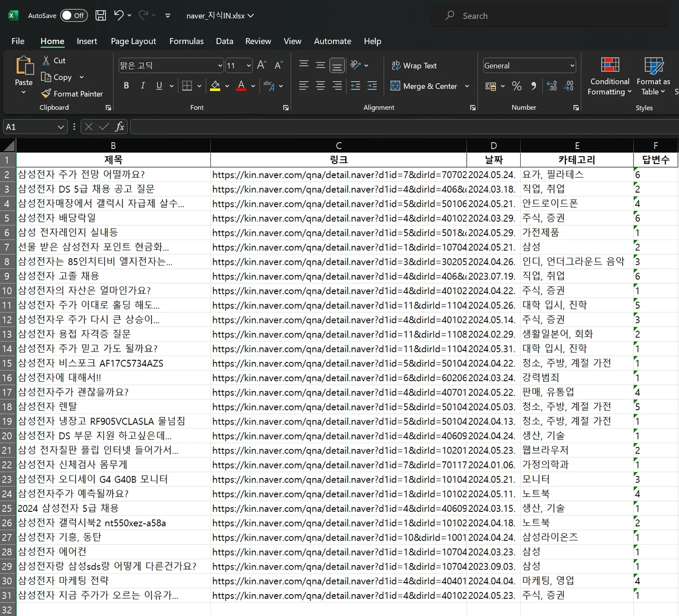Click the Cut scissors icon
This screenshot has height=616, width=679.
coord(46,60)
